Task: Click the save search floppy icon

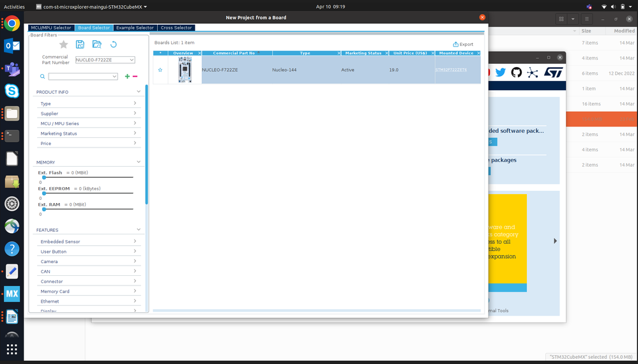Action: [x=80, y=44]
